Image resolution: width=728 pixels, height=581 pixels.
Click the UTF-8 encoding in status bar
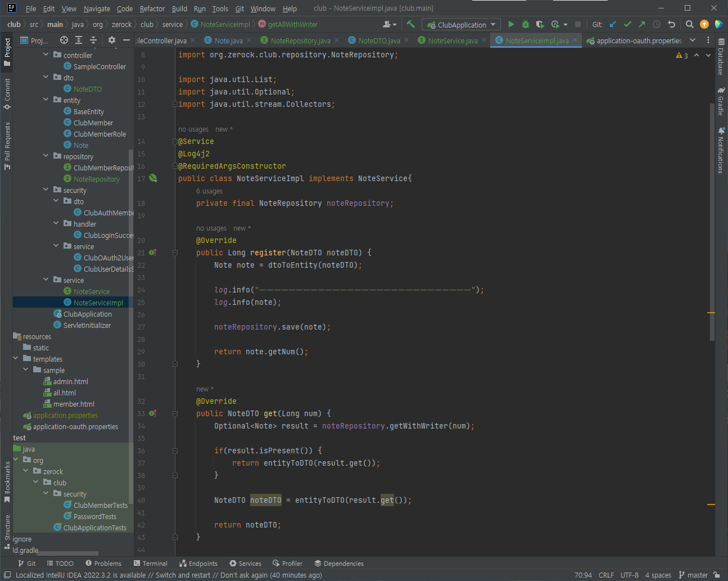click(x=629, y=575)
